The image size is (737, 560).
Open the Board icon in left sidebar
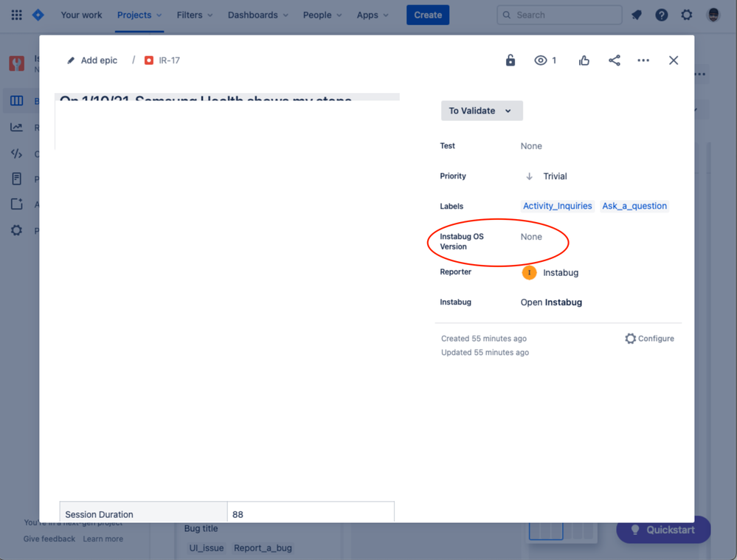pos(16,100)
